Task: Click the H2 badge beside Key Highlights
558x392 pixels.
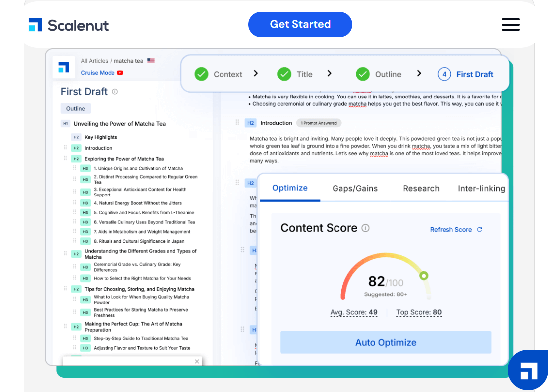Action: (x=76, y=137)
